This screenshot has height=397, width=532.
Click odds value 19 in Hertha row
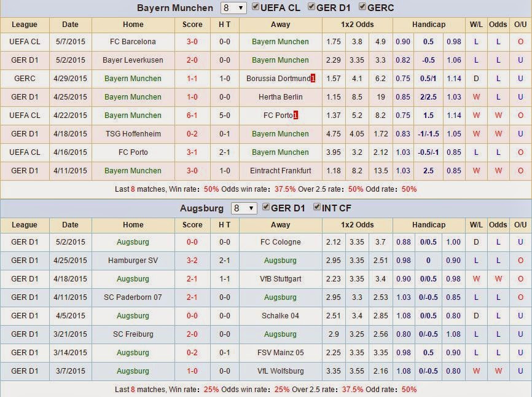point(381,97)
